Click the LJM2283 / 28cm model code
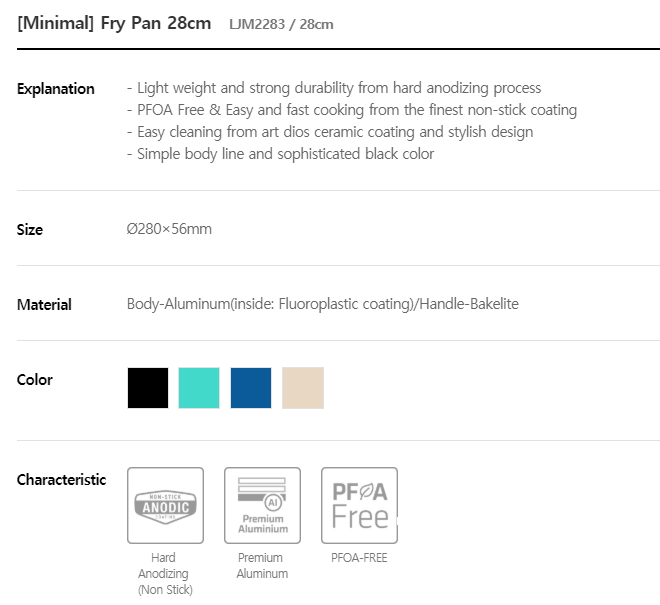Screen dimensions: 660x605 pyautogui.click(x=281, y=24)
